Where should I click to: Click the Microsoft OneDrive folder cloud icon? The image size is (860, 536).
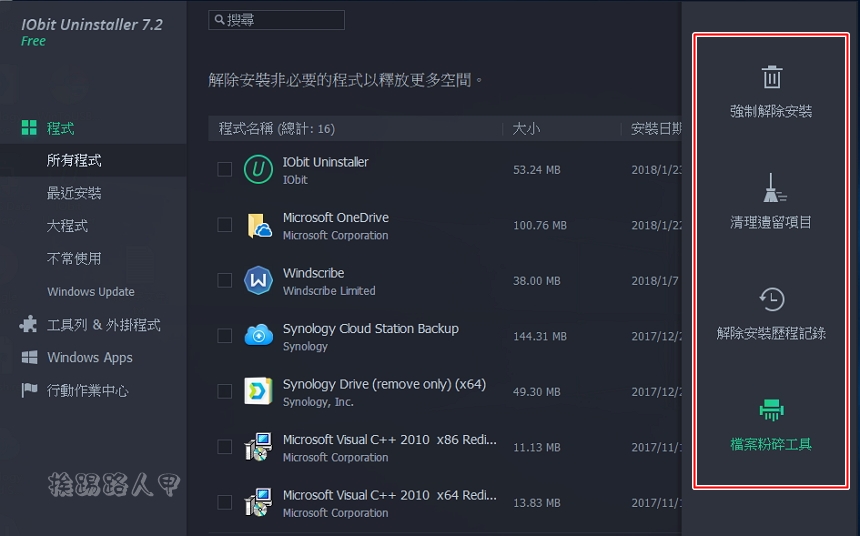pyautogui.click(x=259, y=225)
